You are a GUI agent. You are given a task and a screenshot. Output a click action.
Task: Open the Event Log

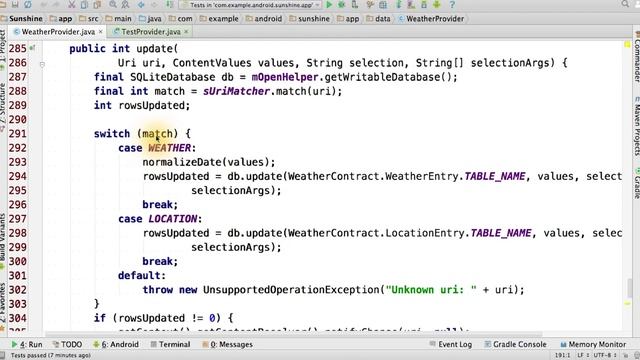[451, 344]
